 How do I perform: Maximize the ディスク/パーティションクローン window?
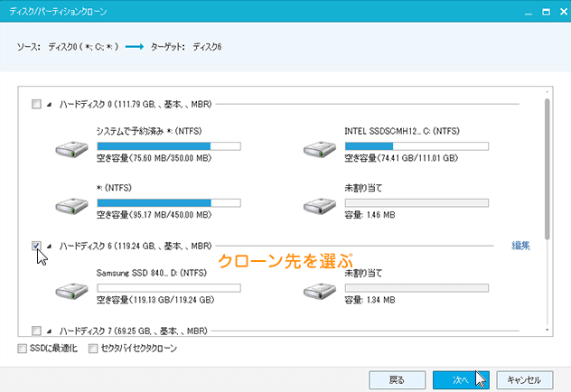[x=547, y=12]
